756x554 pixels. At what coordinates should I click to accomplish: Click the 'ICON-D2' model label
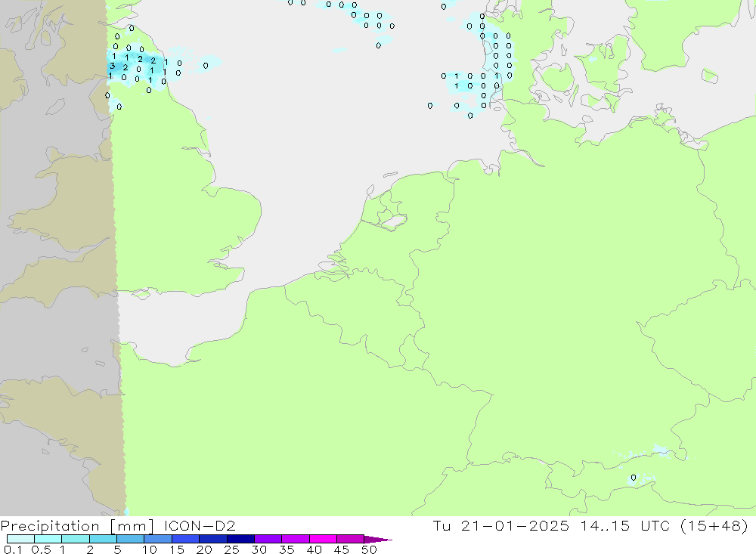click(200, 525)
